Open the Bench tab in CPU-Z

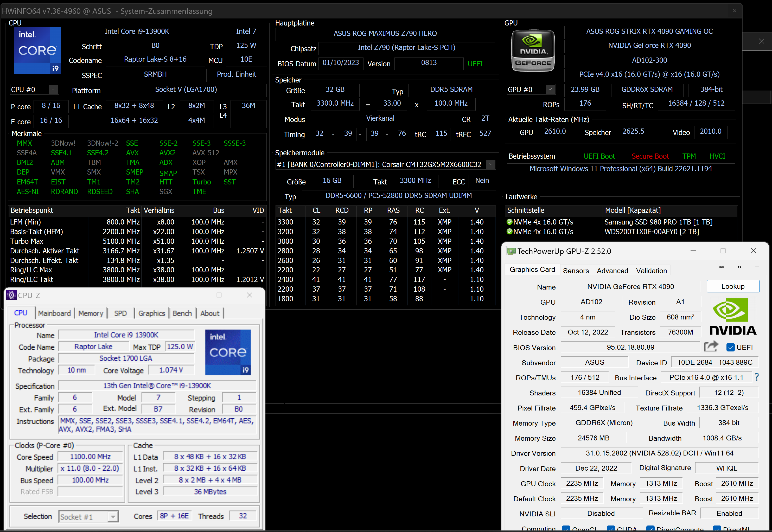pos(182,313)
